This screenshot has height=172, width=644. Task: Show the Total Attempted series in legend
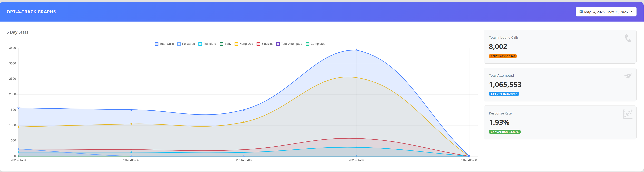(x=289, y=44)
